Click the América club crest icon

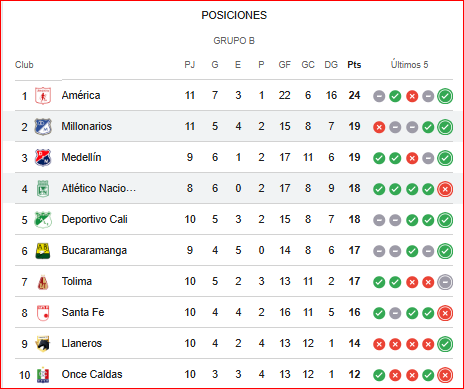click(43, 96)
